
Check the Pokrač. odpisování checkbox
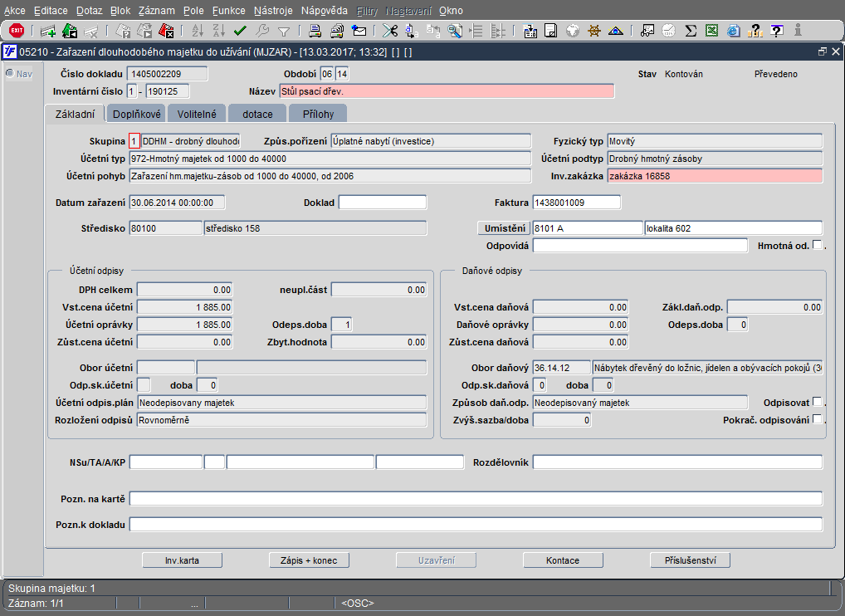point(818,420)
